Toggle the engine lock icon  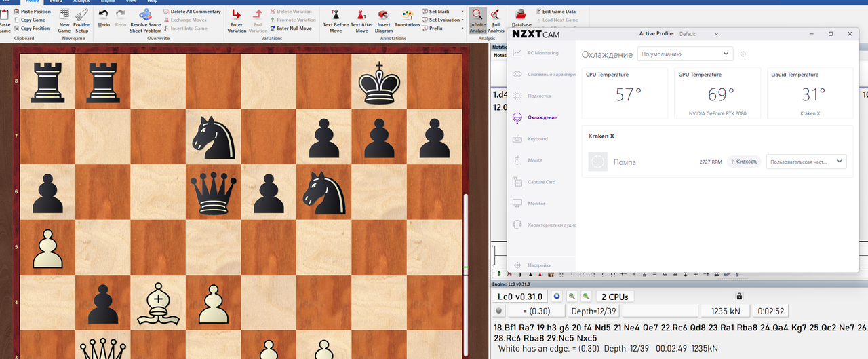pyautogui.click(x=739, y=296)
